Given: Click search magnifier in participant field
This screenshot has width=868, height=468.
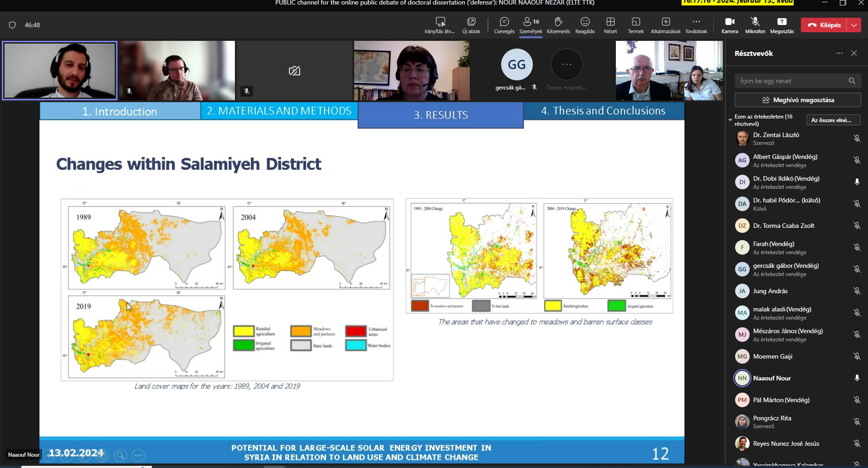Looking at the screenshot, I should tap(852, 81).
